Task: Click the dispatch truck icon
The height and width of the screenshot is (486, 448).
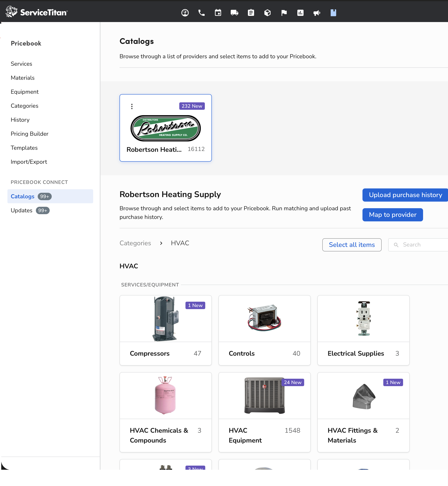Action: (235, 13)
